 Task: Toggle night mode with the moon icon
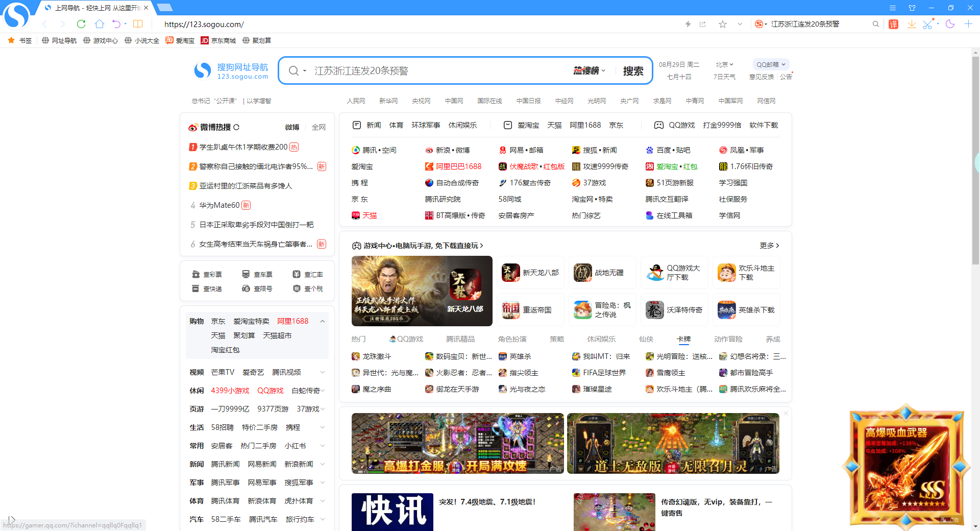(950, 24)
